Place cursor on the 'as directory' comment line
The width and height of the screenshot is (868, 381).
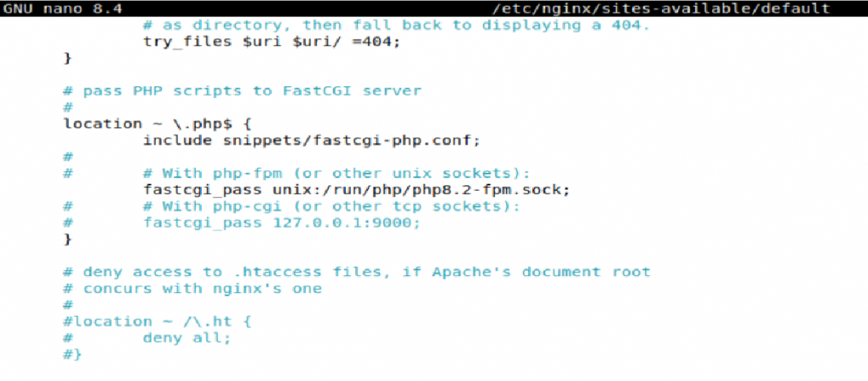pyautogui.click(x=396, y=25)
